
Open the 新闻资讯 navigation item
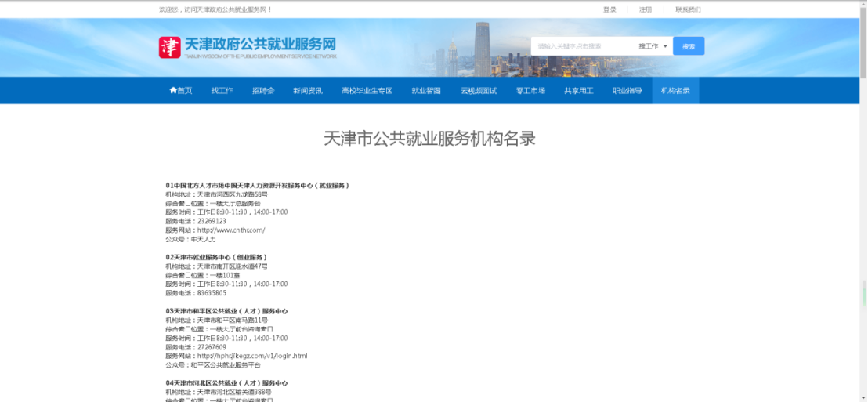coord(308,91)
